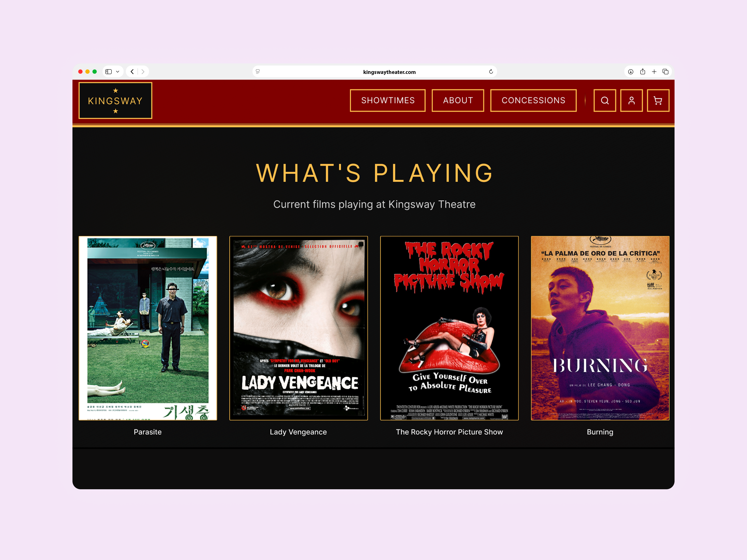Click the website settings icon in address bar
747x560 pixels.
pyautogui.click(x=258, y=71)
